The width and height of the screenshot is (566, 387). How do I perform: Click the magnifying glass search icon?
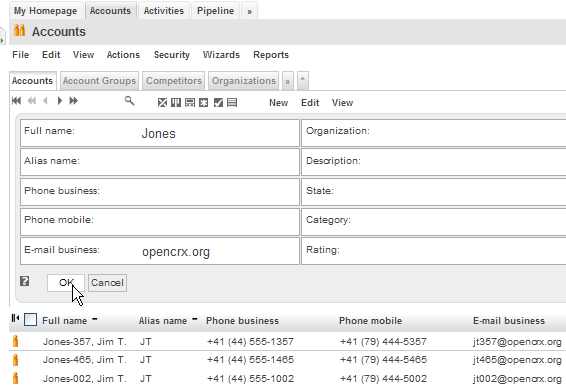click(130, 101)
